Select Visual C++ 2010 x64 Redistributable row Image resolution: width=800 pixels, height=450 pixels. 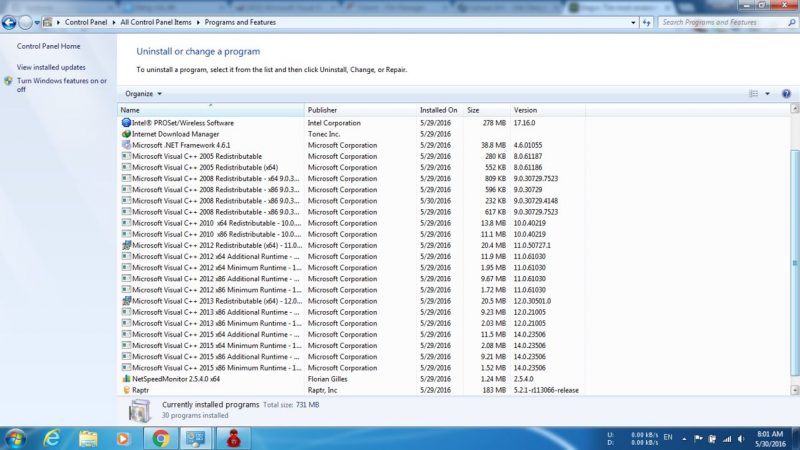click(352, 223)
